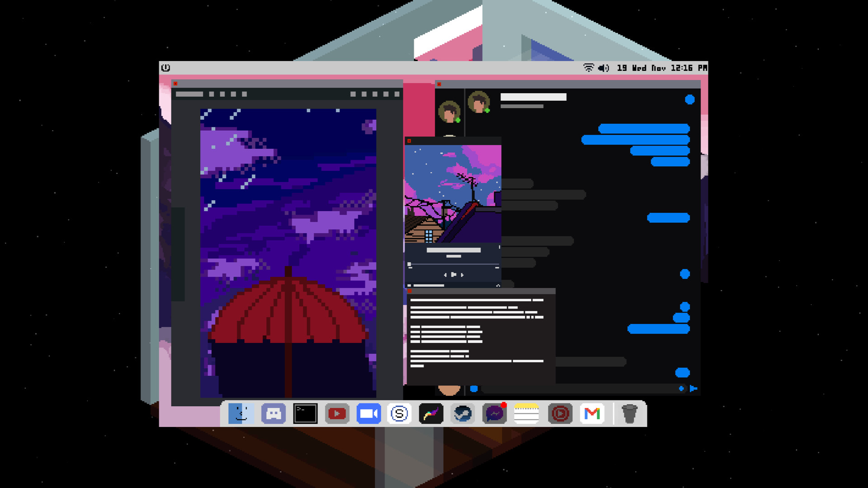Viewport: 868px width, 488px height.
Task: Toggle mute using the menu bar volume icon
Action: [x=603, y=68]
